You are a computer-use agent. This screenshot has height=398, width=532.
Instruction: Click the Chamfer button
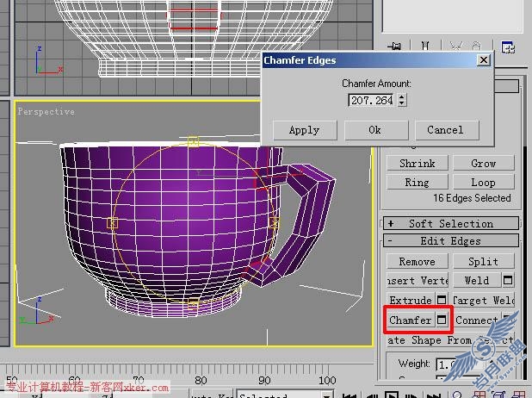click(411, 320)
